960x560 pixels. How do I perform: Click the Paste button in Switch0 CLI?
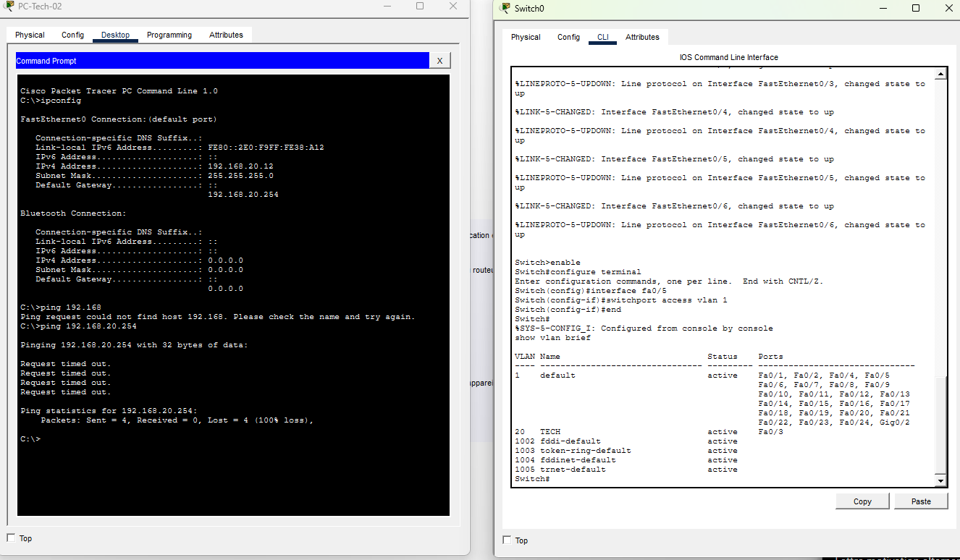pyautogui.click(x=921, y=501)
